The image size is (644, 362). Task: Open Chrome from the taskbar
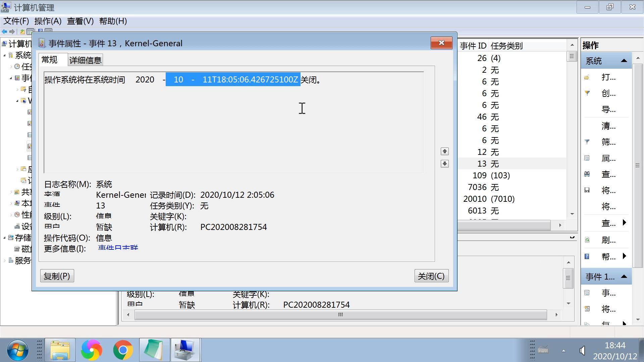123,350
